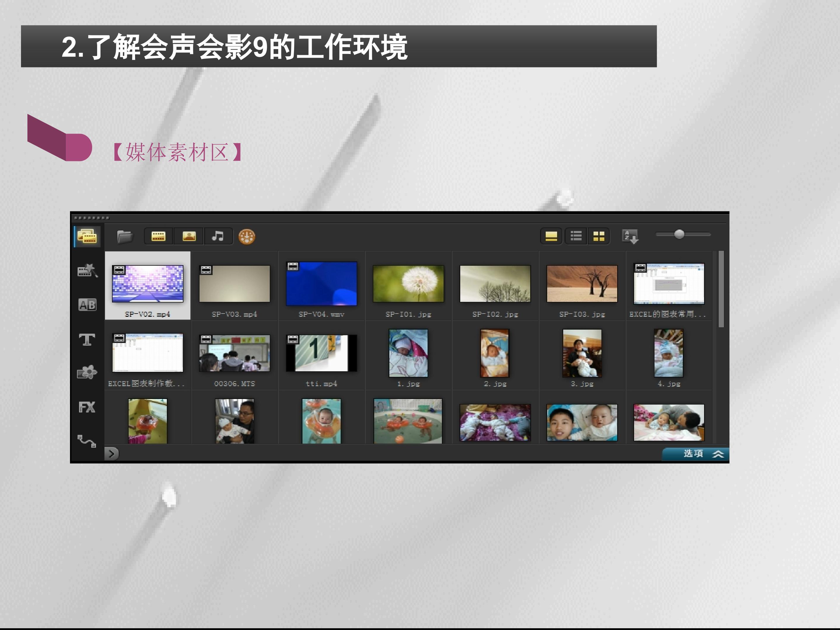The image size is (840, 630).
Task: Toggle show videos filter button
Action: click(x=158, y=237)
